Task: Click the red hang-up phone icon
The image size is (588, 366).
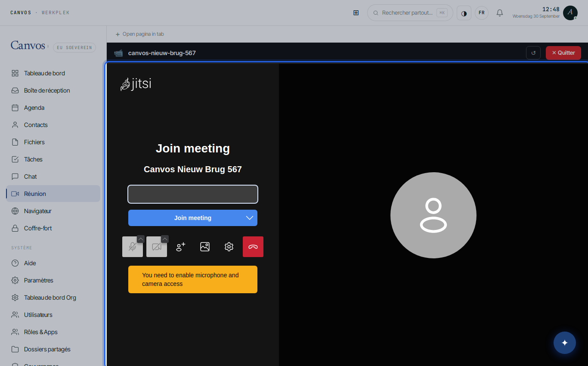Action: pyautogui.click(x=253, y=247)
